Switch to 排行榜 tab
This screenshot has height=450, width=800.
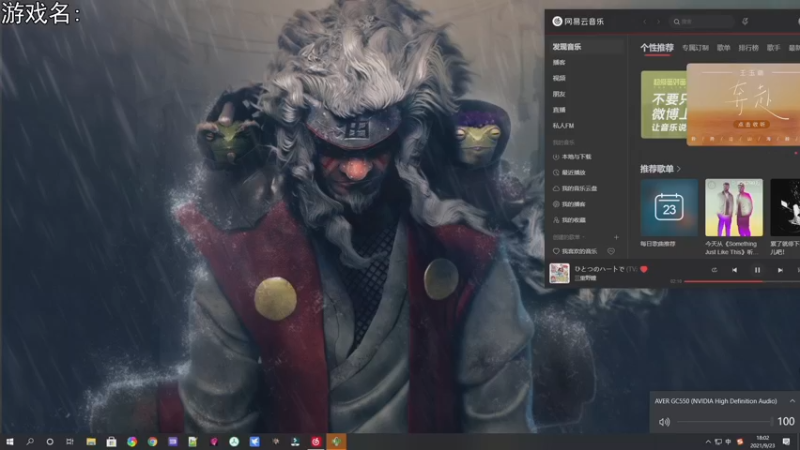748,47
